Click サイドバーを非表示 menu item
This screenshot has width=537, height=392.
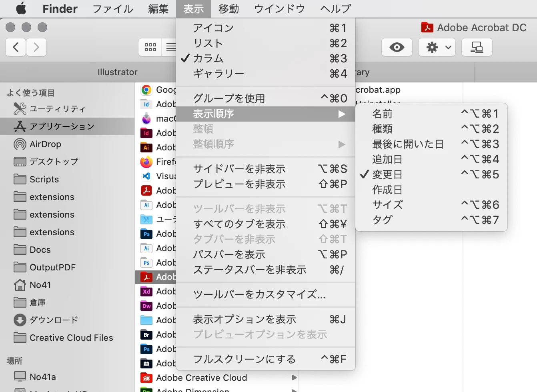point(266,169)
